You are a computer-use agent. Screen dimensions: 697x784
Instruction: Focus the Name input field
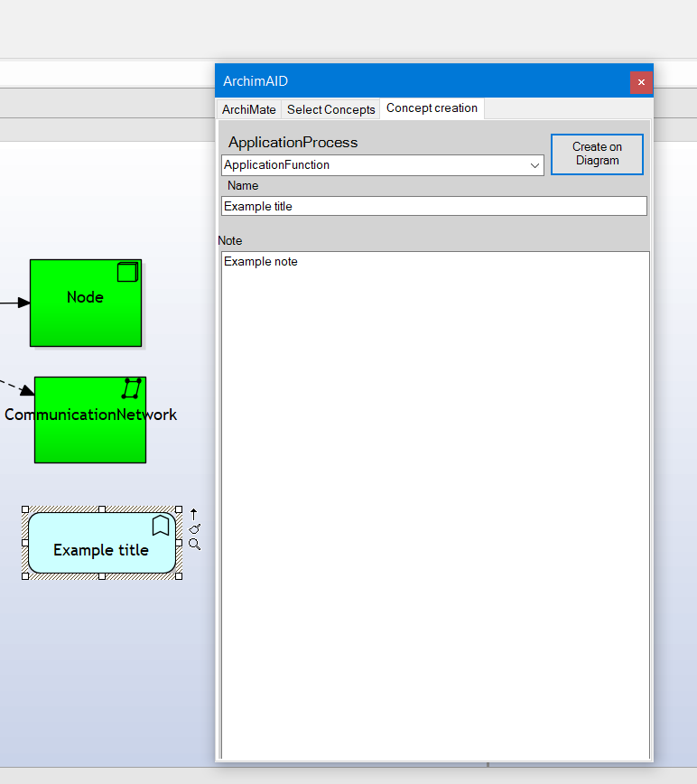pyautogui.click(x=433, y=206)
